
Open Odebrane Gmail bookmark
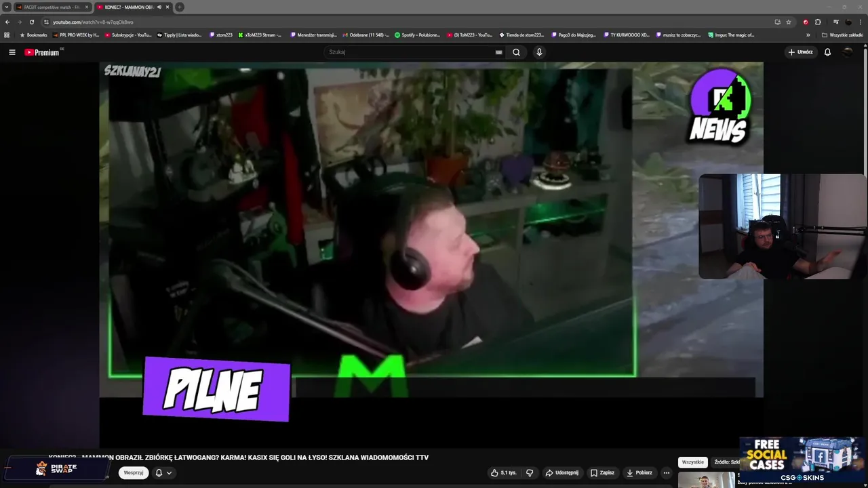[x=366, y=35]
